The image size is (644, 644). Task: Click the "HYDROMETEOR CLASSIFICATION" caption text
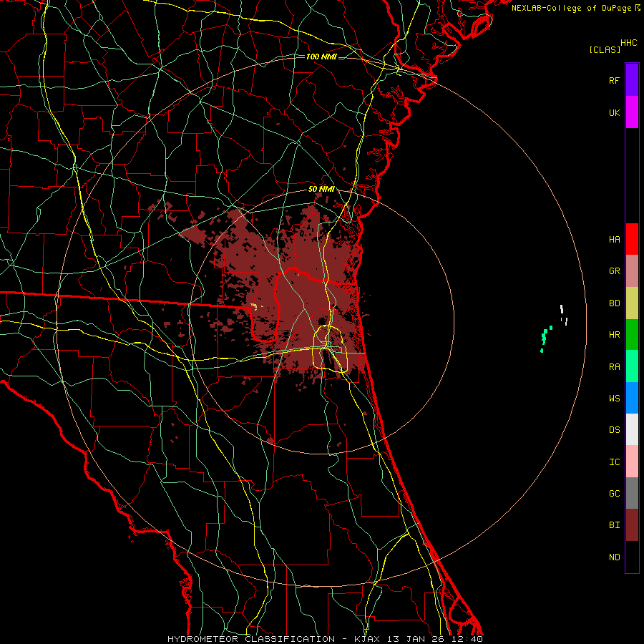pyautogui.click(x=251, y=639)
